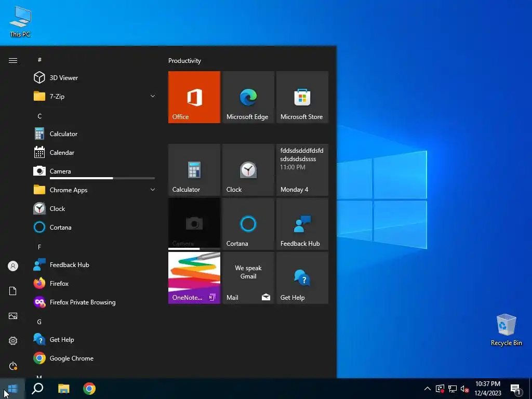Open the Microsoft Store tile
Image resolution: width=532 pixels, height=399 pixels.
click(302, 97)
